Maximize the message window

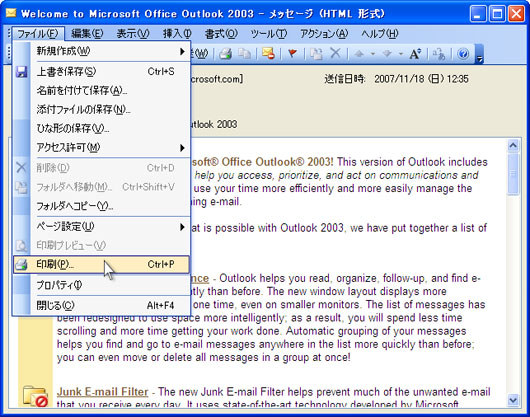497,14
